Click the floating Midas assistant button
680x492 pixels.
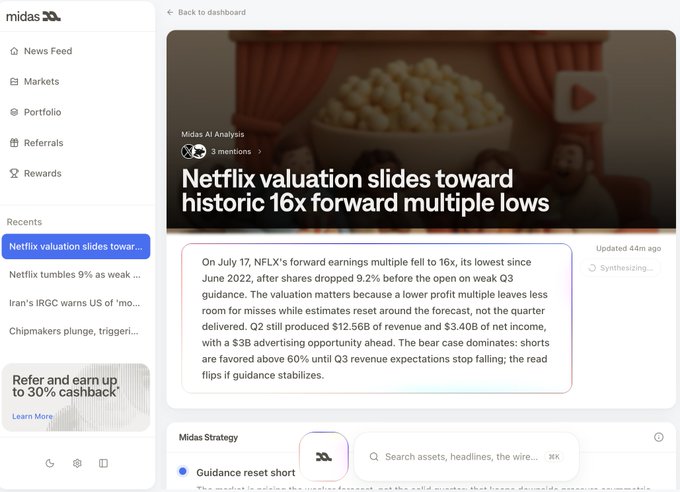point(324,456)
